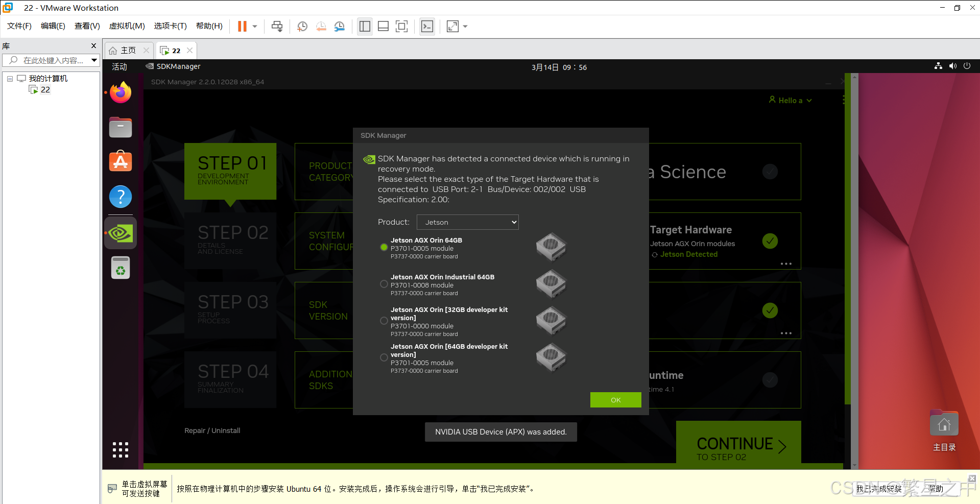The height and width of the screenshot is (504, 980).
Task: Open Target Hardware more options ellipsis
Action: (786, 264)
